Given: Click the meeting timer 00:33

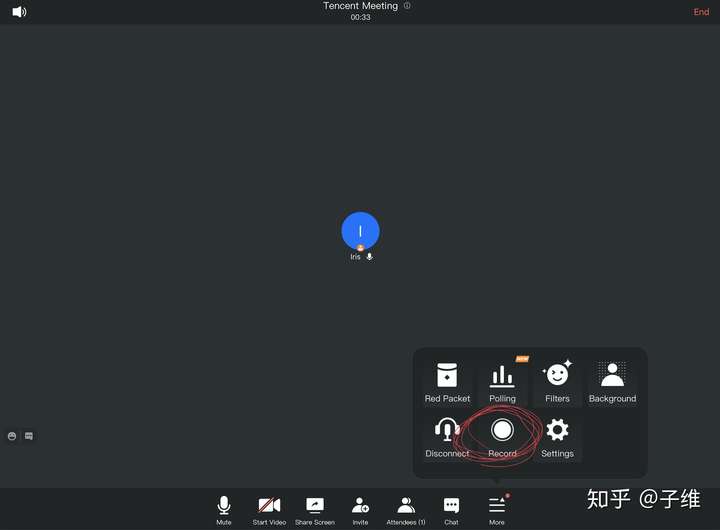Looking at the screenshot, I should point(360,17).
